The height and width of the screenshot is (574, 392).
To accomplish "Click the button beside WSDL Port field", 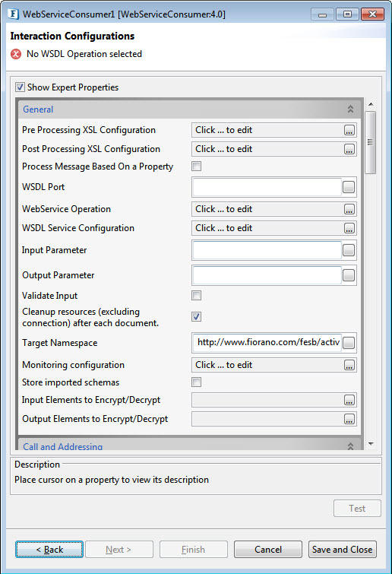I will 349,187.
